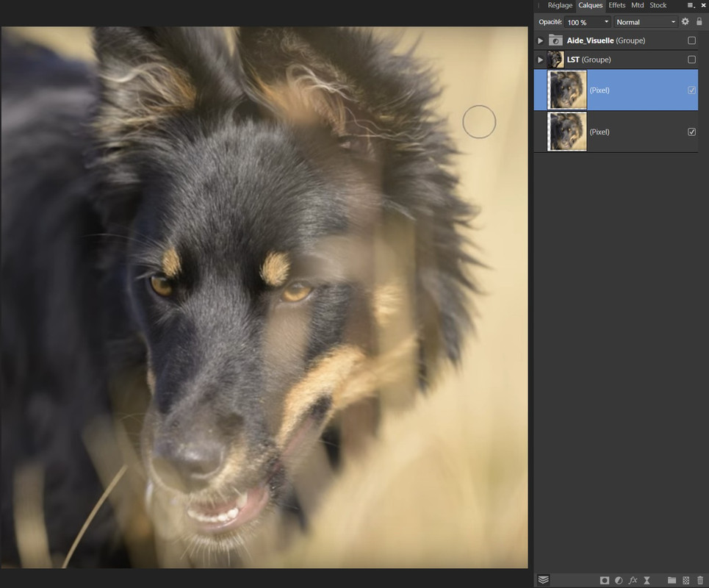The height and width of the screenshot is (588, 709).
Task: Hide the bottom Pixel layer
Action: (691, 132)
